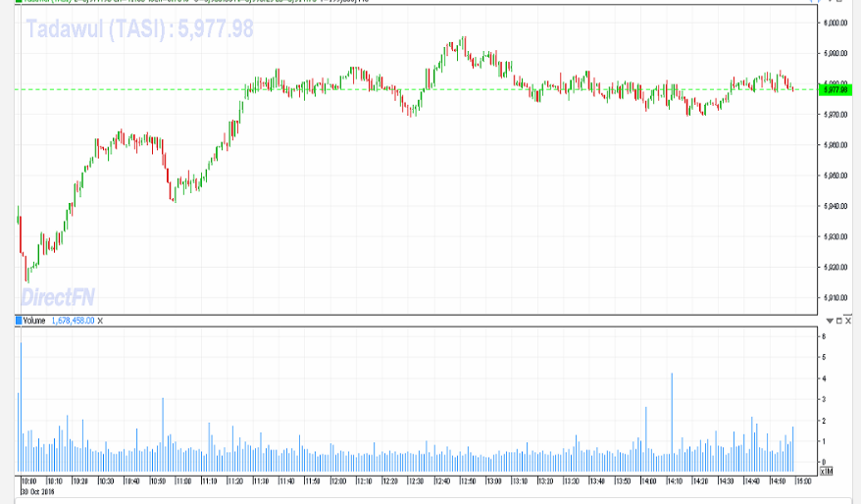Click the 10:00 time axis label
This screenshot has height=504, width=861.
click(x=29, y=481)
